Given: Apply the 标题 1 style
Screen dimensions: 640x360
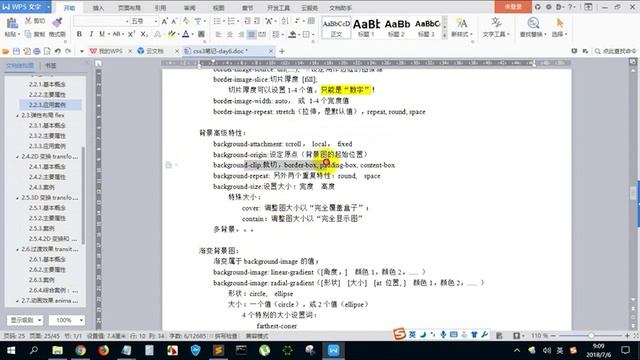Looking at the screenshot, I should point(366,28).
